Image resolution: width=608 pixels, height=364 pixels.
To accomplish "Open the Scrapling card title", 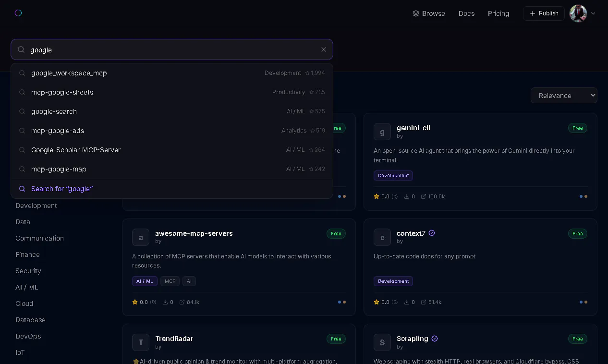I will (413, 339).
